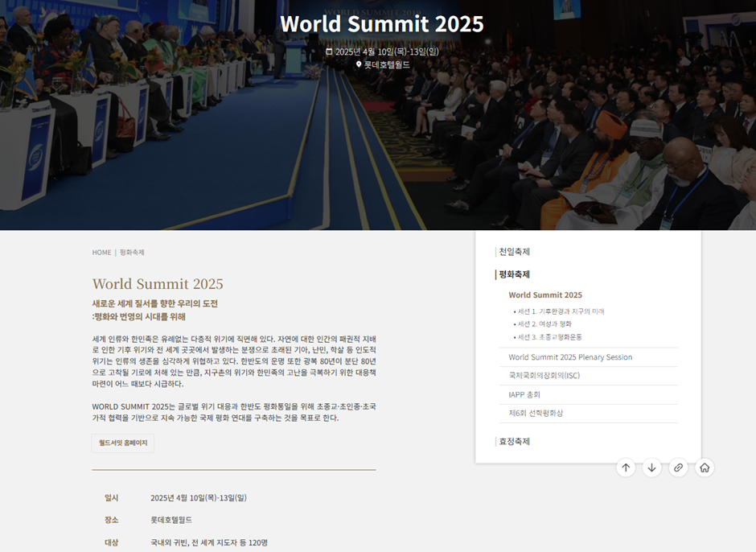Open 세션 2. 여성과 평화

coord(544,323)
